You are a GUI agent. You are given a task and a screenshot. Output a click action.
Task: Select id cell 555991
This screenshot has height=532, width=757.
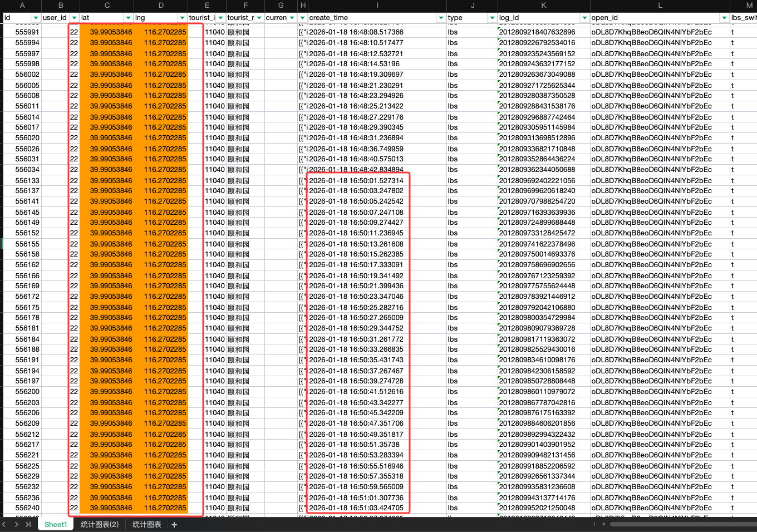pyautogui.click(x=22, y=32)
